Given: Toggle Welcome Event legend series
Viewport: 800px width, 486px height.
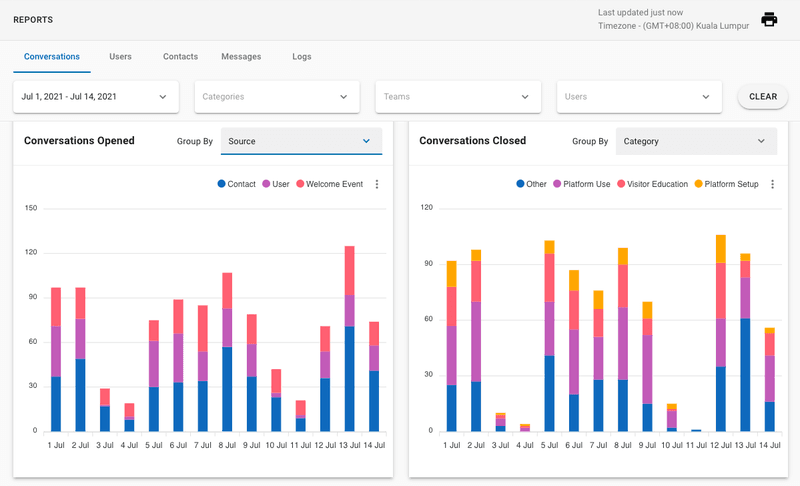Looking at the screenshot, I should (329, 184).
